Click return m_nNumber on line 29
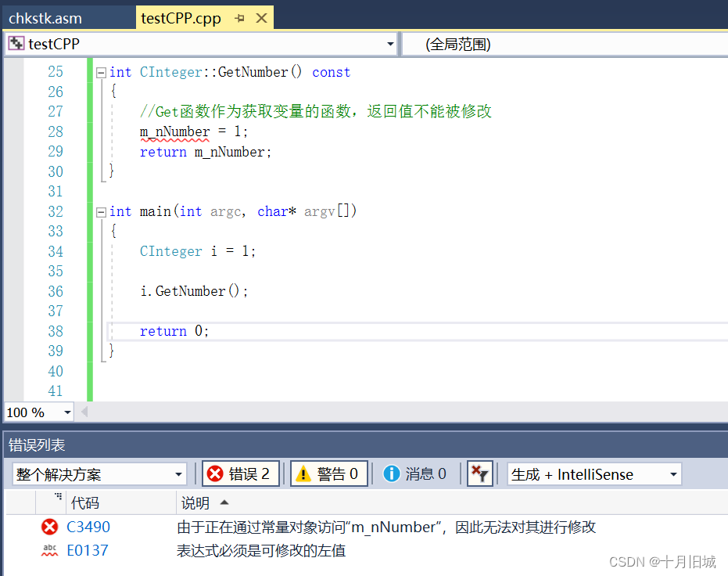This screenshot has height=576, width=728. point(206,153)
